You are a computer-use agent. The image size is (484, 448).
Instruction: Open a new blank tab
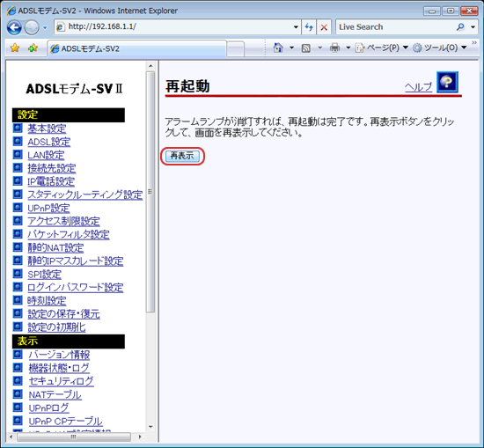click(235, 49)
